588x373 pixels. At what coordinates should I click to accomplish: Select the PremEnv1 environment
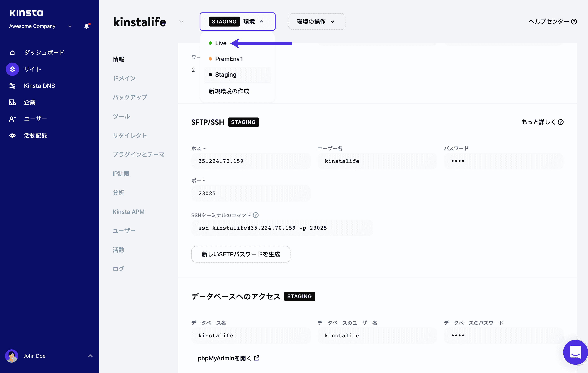pos(229,59)
